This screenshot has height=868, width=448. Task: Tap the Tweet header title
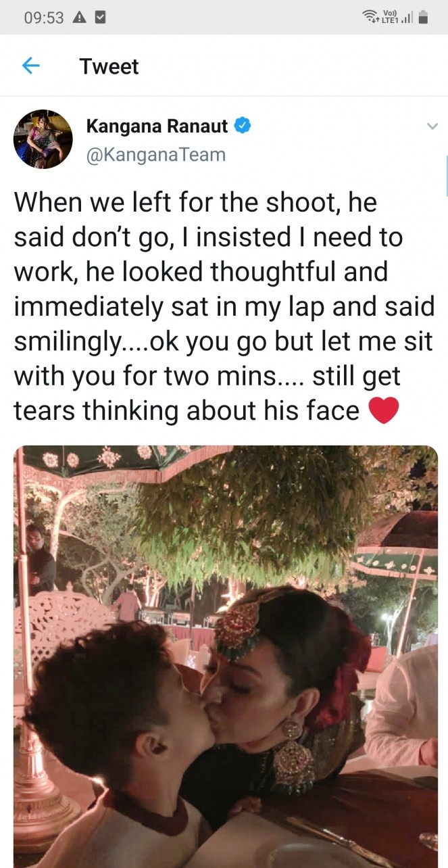[109, 66]
